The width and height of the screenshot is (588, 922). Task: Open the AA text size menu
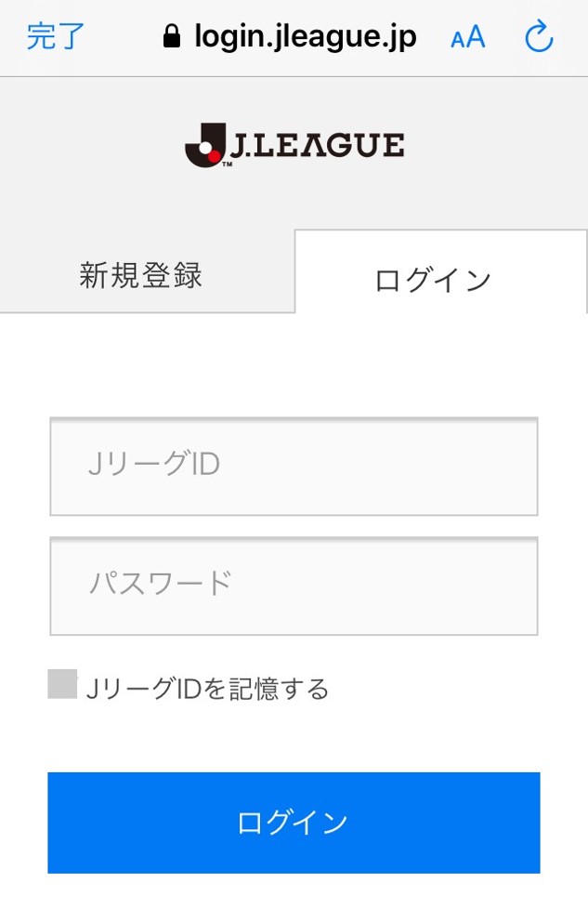click(467, 37)
